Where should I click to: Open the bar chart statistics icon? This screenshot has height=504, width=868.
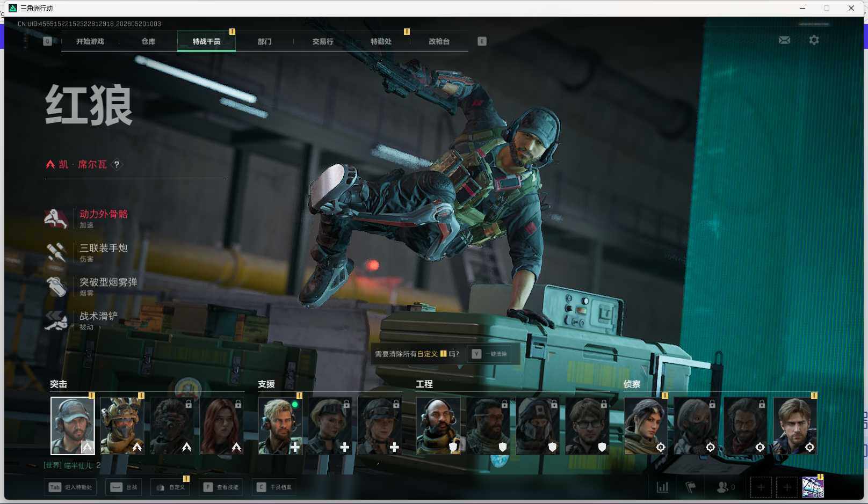coord(663,487)
